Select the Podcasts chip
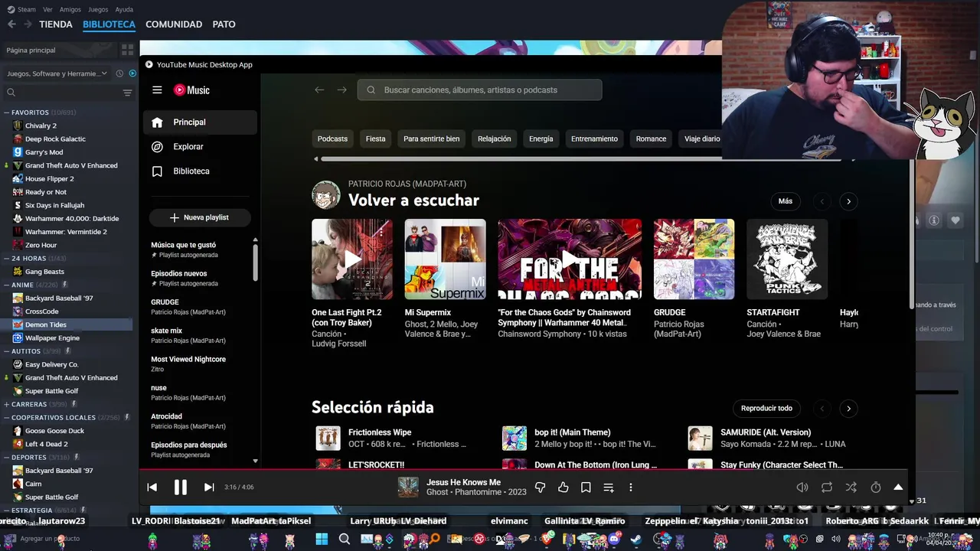 [332, 139]
